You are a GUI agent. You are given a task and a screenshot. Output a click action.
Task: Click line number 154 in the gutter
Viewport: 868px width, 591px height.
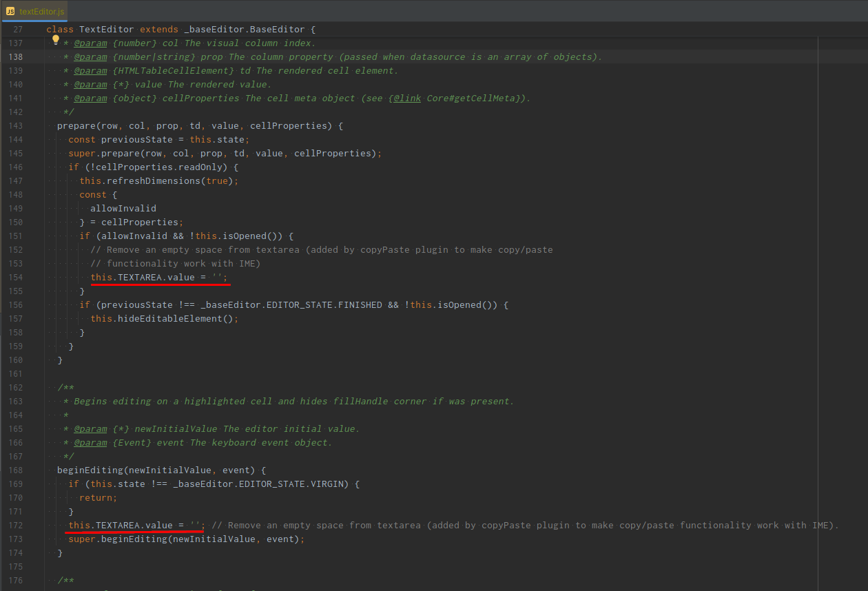click(x=15, y=277)
